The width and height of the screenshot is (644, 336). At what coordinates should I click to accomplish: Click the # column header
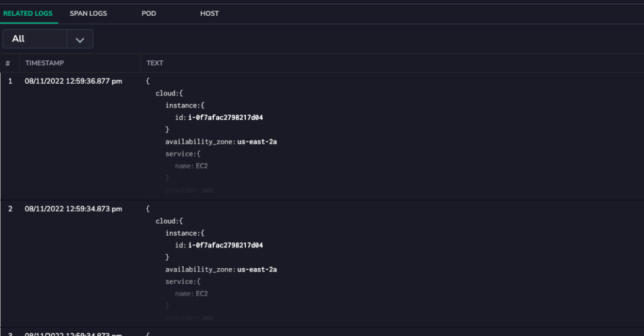(8, 63)
